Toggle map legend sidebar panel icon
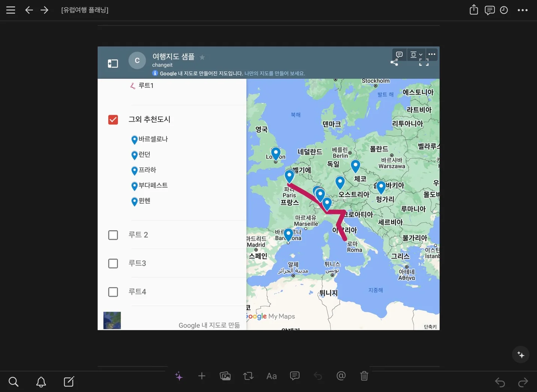 pyautogui.click(x=113, y=63)
